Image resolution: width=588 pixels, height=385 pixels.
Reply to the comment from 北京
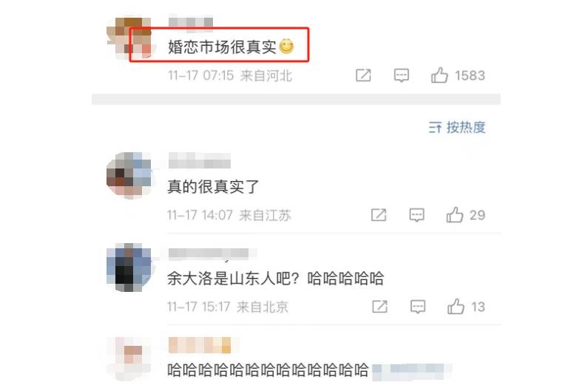(x=418, y=307)
